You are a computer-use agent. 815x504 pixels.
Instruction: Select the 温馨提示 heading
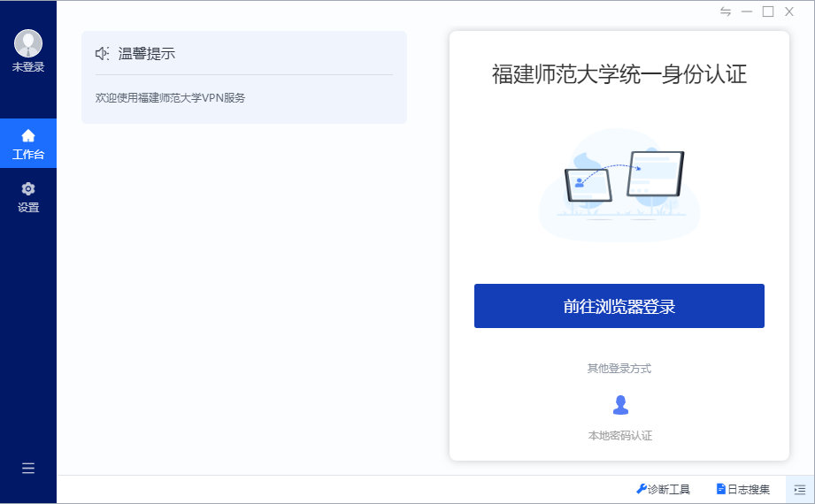tap(147, 54)
